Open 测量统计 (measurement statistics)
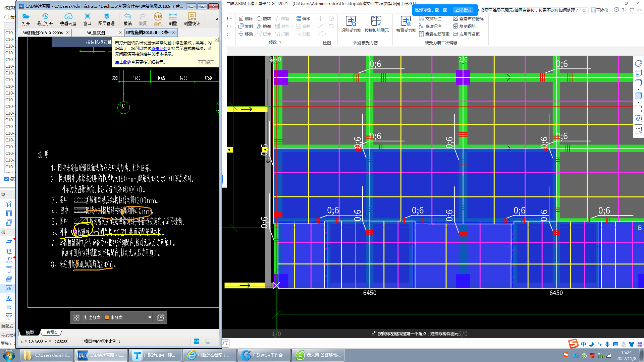This screenshot has width=644, height=362. [x=192, y=19]
